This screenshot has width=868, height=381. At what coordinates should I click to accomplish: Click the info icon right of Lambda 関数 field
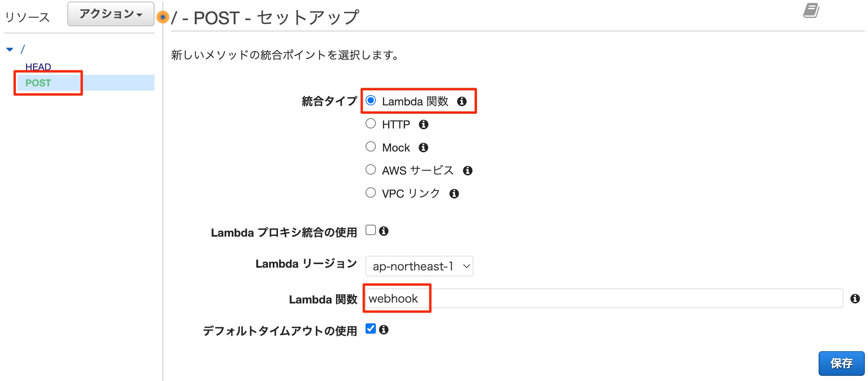click(855, 299)
